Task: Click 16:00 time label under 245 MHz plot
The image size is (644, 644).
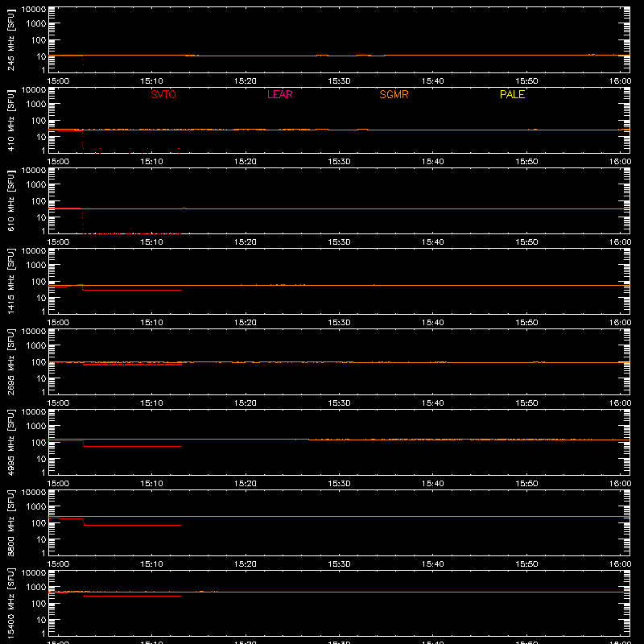Action: click(x=620, y=81)
